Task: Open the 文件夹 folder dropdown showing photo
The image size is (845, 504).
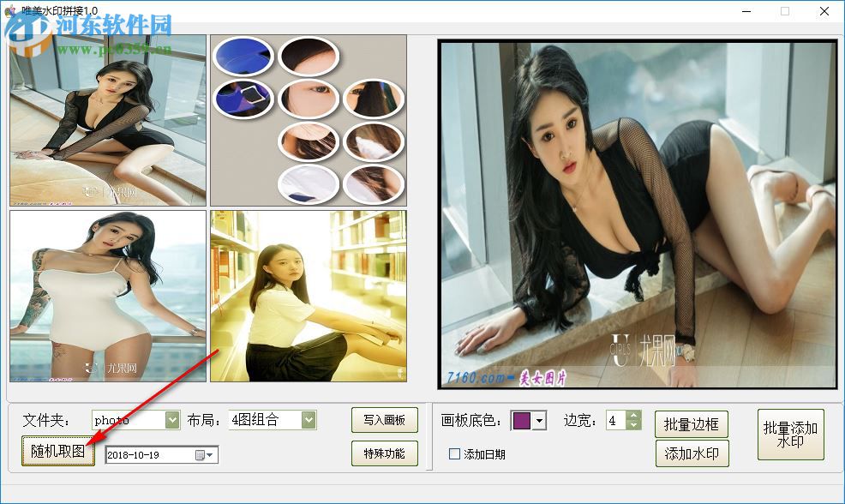Action: pyautogui.click(x=171, y=419)
